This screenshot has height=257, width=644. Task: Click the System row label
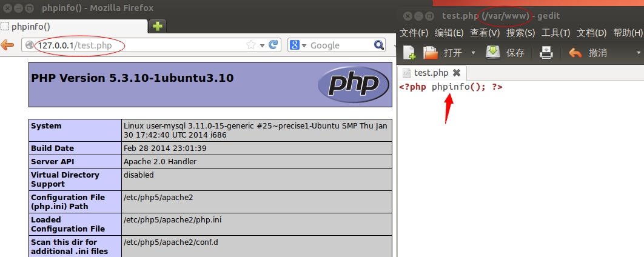pyautogui.click(x=46, y=126)
